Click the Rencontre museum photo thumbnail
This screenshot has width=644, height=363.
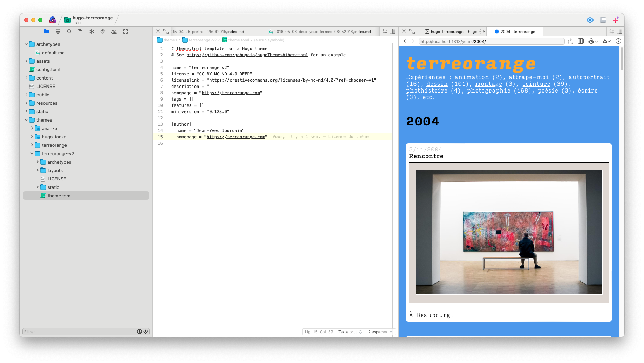click(x=509, y=232)
